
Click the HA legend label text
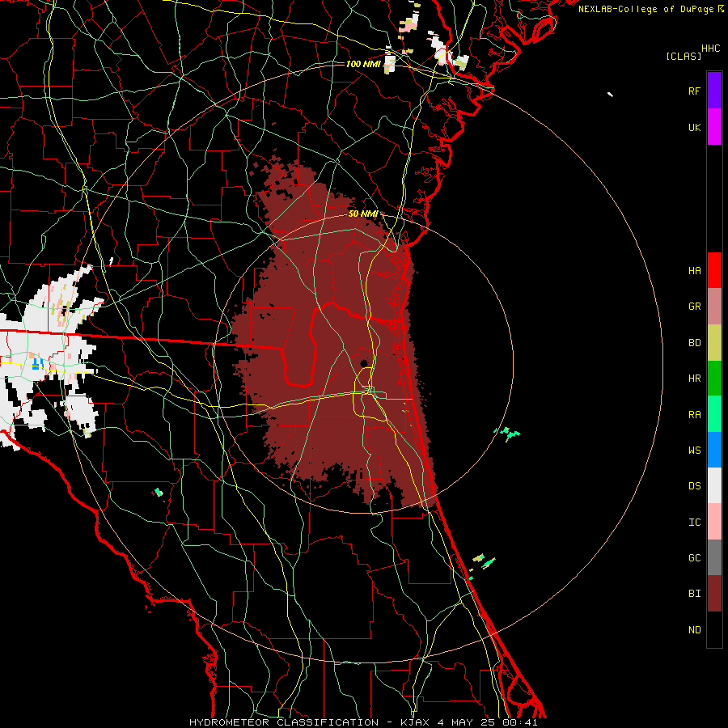[x=694, y=270]
